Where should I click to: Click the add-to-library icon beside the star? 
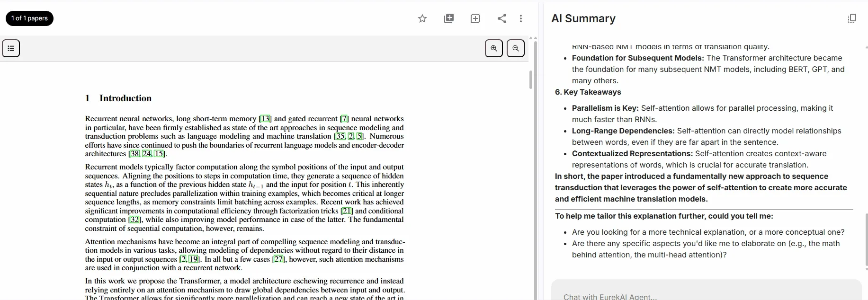pos(449,18)
